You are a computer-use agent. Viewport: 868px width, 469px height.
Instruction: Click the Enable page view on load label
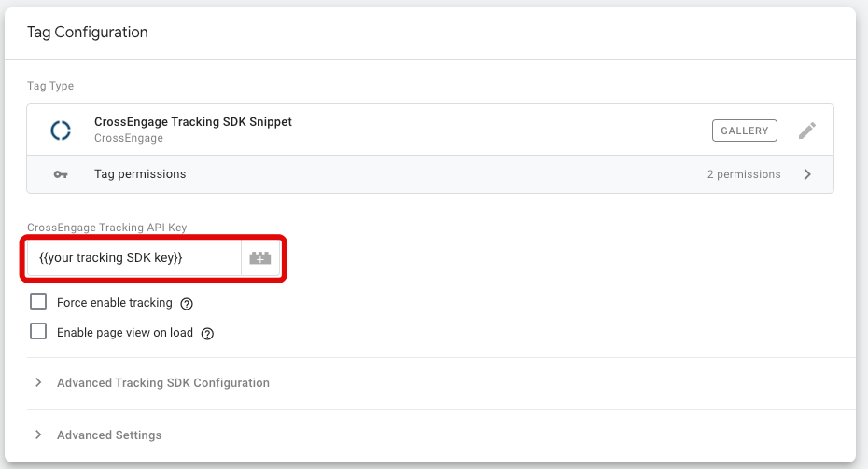[x=124, y=333]
